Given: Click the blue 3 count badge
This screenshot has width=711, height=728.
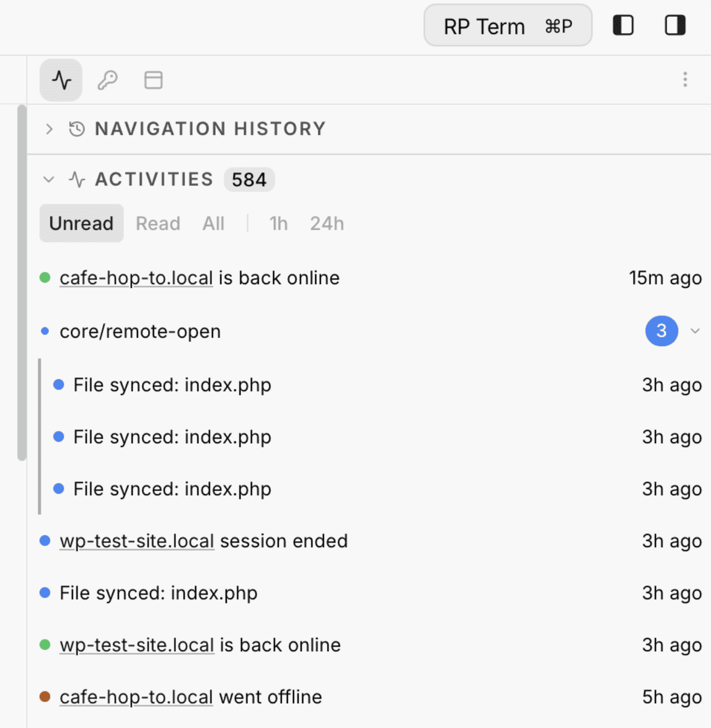Looking at the screenshot, I should pos(661,331).
